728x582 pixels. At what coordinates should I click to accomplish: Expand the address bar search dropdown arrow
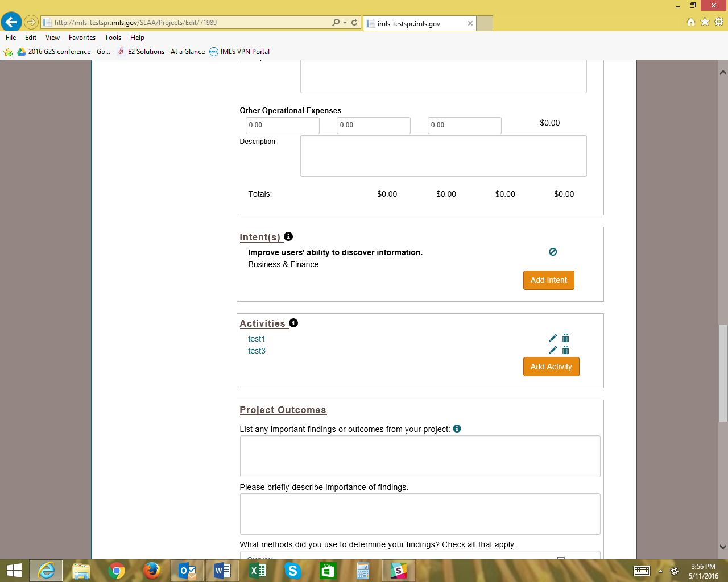[x=345, y=23]
